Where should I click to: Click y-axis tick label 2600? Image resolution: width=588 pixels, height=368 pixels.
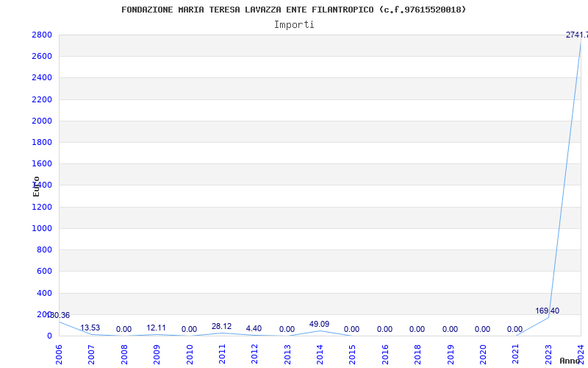tap(42, 57)
